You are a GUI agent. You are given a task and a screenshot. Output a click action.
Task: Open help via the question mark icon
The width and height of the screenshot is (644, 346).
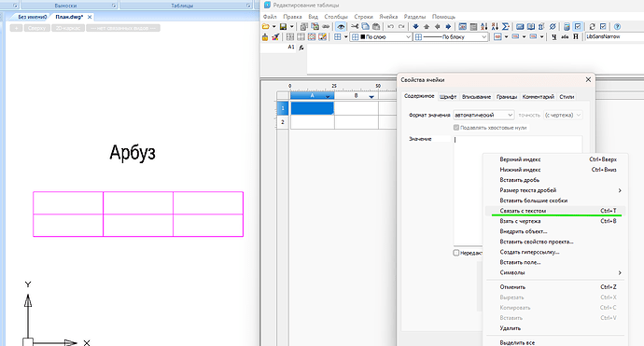point(617,27)
